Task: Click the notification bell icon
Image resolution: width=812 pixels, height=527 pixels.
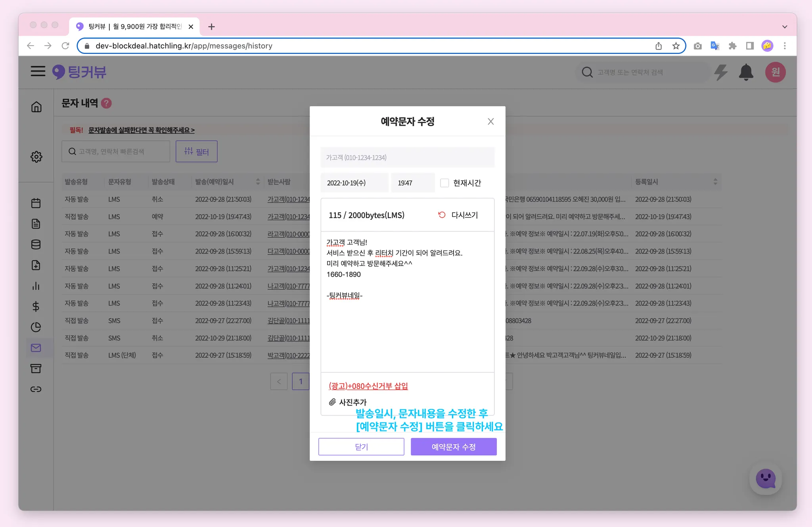Action: click(746, 72)
